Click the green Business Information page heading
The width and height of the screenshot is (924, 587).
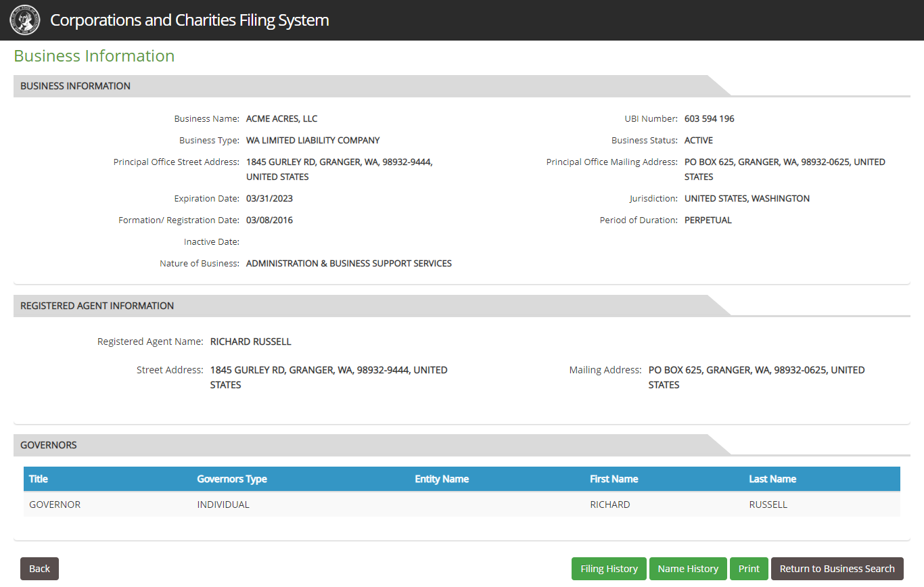[94, 56]
